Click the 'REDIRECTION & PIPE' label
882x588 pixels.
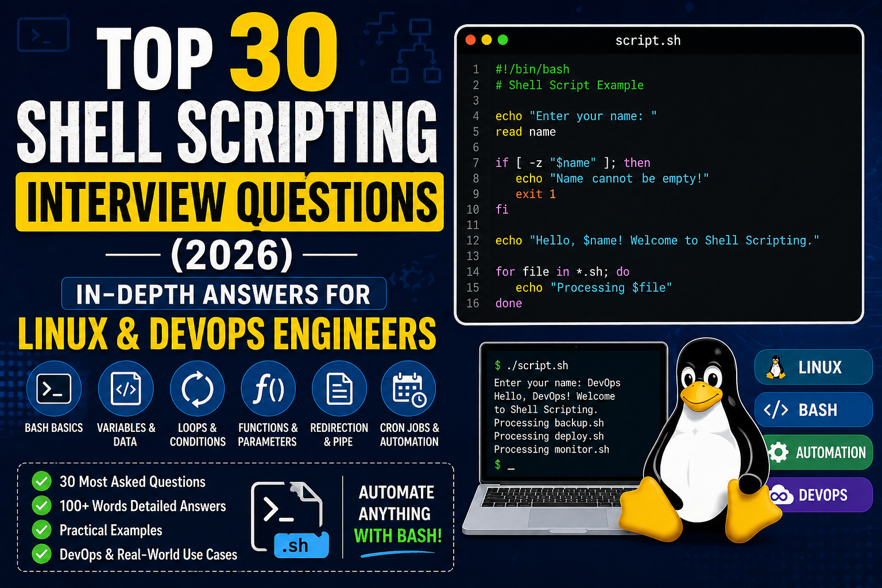click(339, 435)
